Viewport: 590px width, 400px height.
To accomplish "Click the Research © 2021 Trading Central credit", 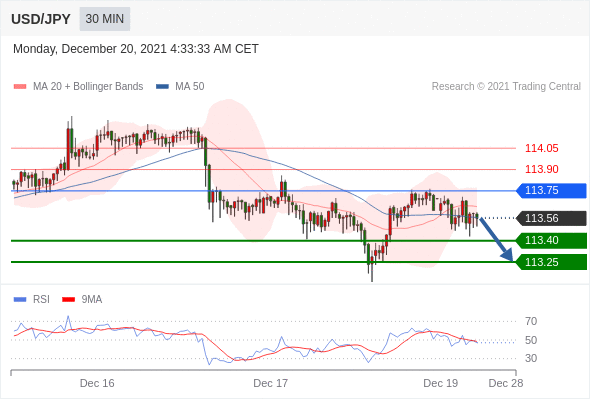I will pyautogui.click(x=506, y=87).
